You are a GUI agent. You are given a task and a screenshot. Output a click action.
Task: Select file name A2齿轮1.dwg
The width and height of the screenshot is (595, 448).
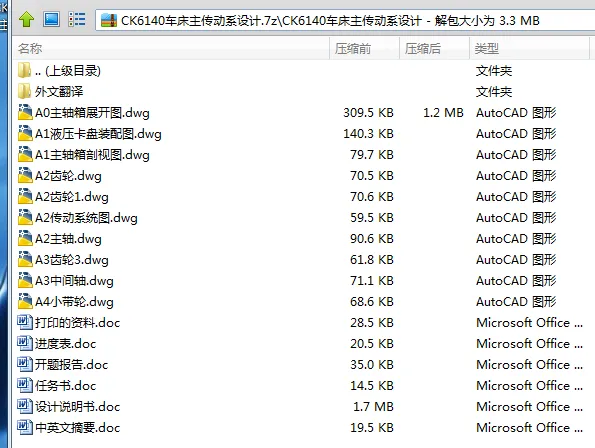[72, 196]
